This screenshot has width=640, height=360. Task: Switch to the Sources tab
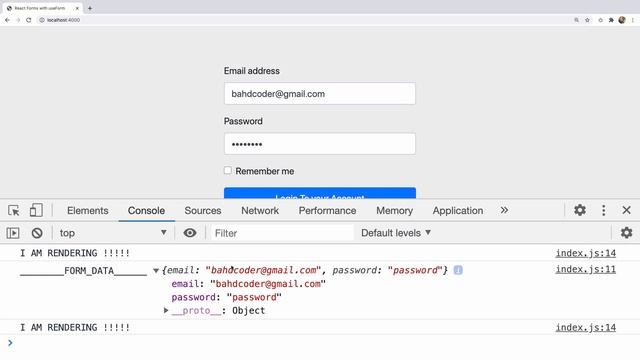point(203,211)
